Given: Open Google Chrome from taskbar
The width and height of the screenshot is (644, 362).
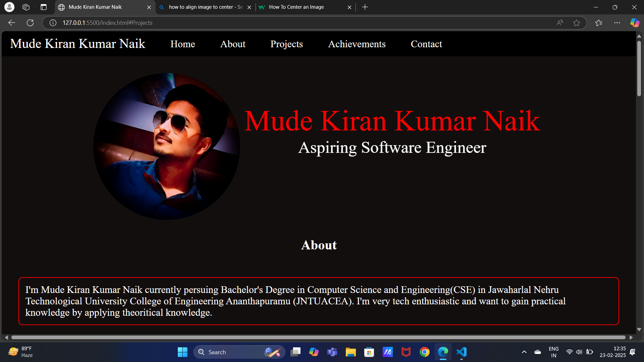Looking at the screenshot, I should click(424, 352).
